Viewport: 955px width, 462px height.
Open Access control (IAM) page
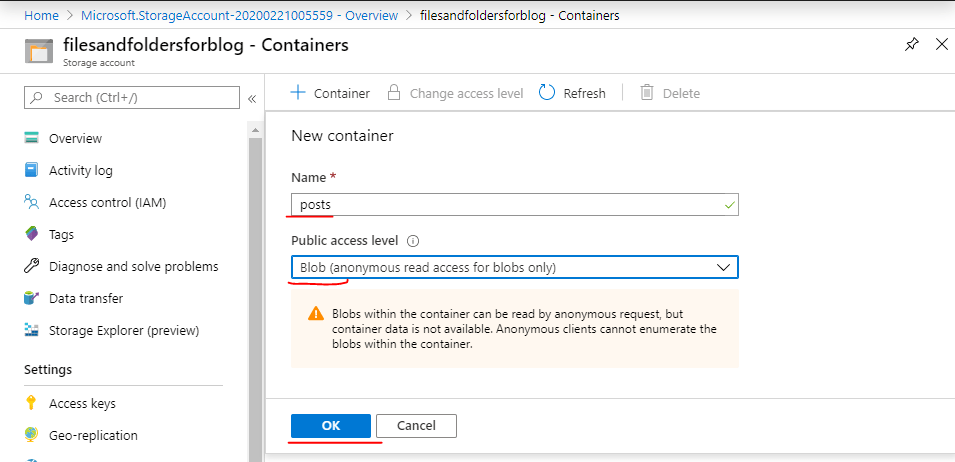pyautogui.click(x=107, y=202)
